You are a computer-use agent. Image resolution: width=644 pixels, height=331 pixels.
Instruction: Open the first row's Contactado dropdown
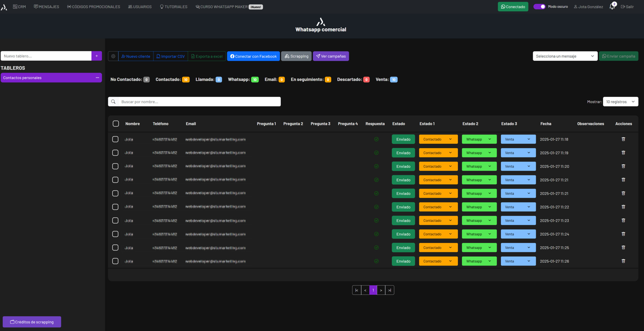click(438, 139)
